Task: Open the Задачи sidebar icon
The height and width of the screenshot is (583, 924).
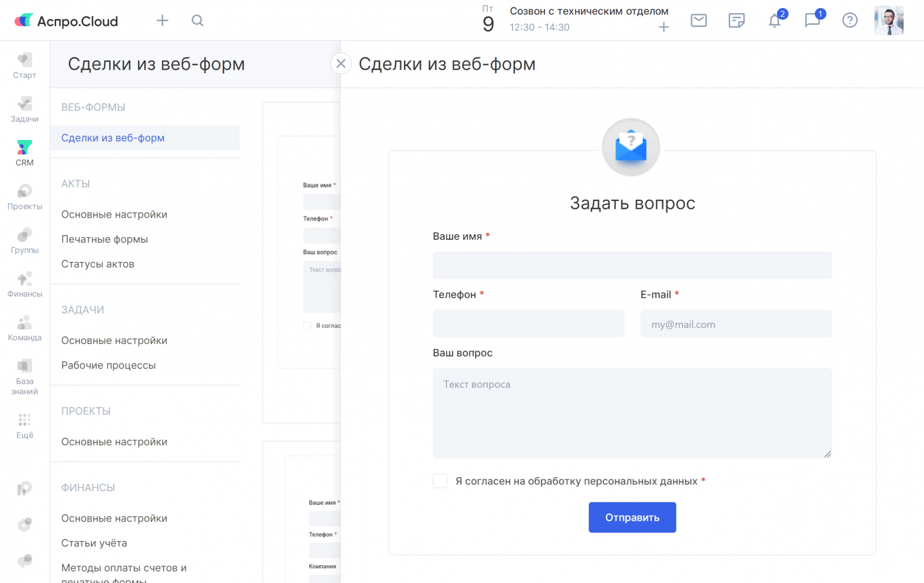Action: pos(25,109)
